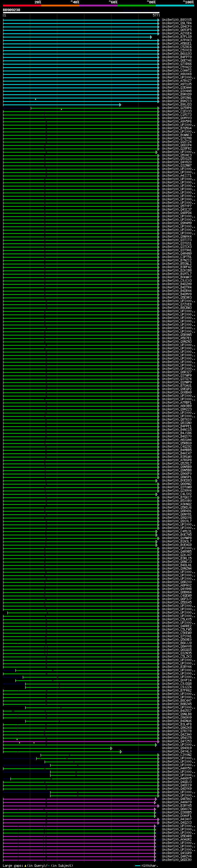
Task: Open hit UniRef100_Q4E5A3
Action: [177, 799]
